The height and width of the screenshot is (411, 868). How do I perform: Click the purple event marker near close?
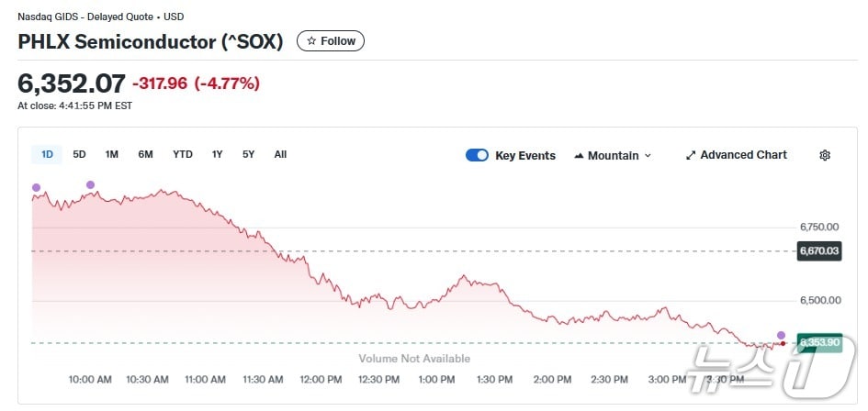tap(781, 335)
